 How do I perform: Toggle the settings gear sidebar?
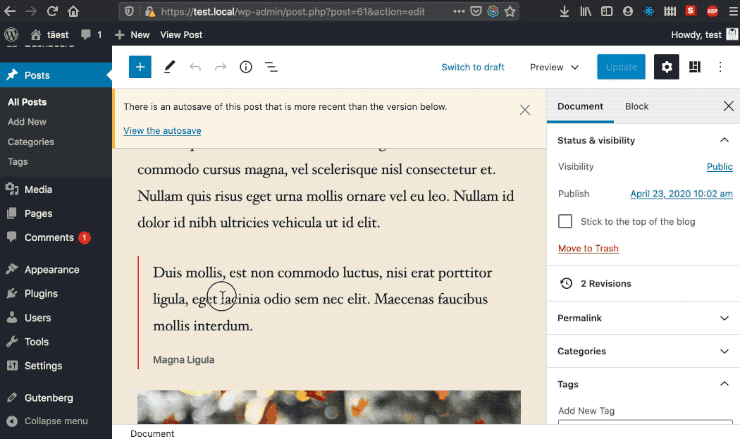pos(666,67)
